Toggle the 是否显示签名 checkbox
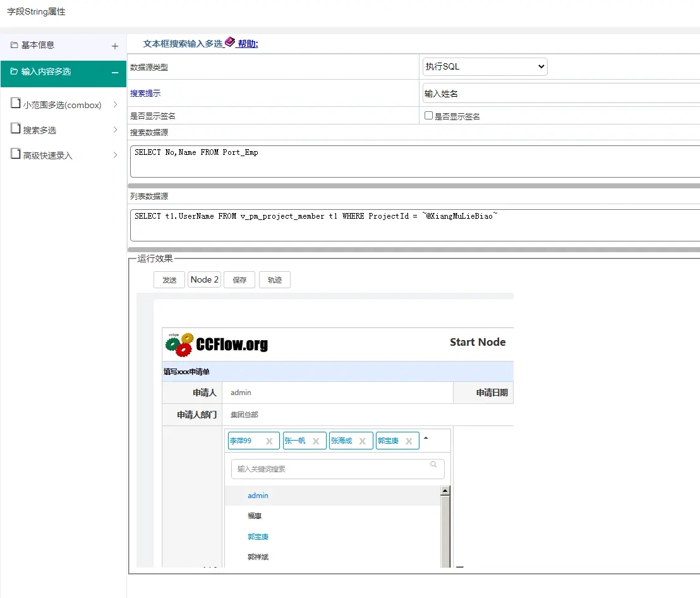700x598 pixels. 428,116
